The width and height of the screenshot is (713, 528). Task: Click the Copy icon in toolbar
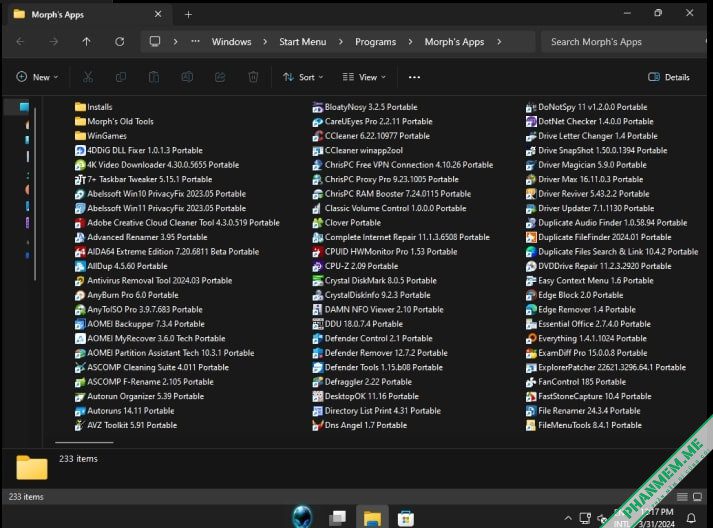121,77
